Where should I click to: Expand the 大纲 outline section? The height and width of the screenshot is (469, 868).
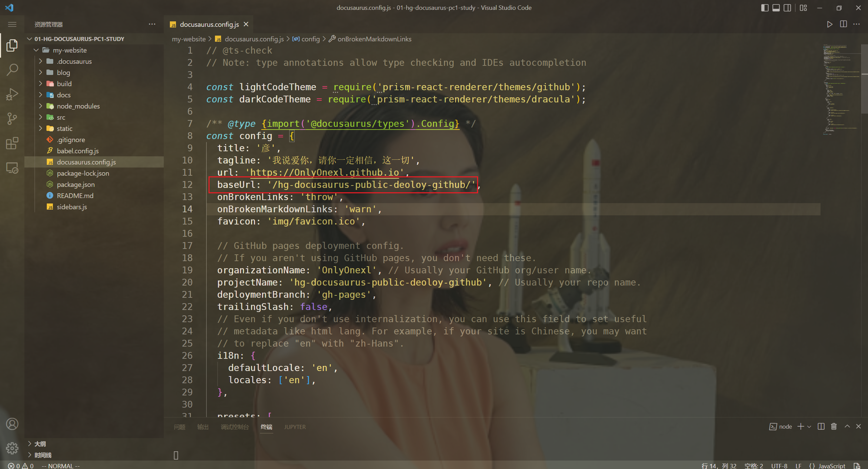coord(40,444)
